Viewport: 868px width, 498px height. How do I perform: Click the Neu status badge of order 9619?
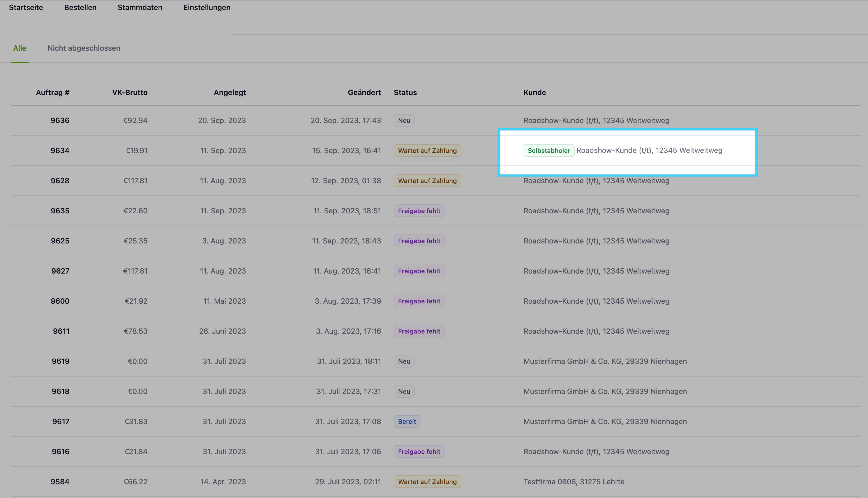(x=404, y=361)
